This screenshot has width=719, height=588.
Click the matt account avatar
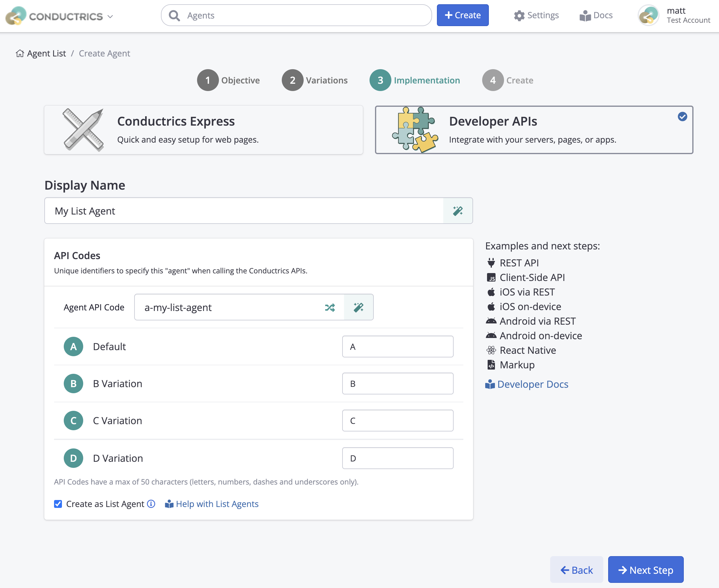pyautogui.click(x=648, y=15)
